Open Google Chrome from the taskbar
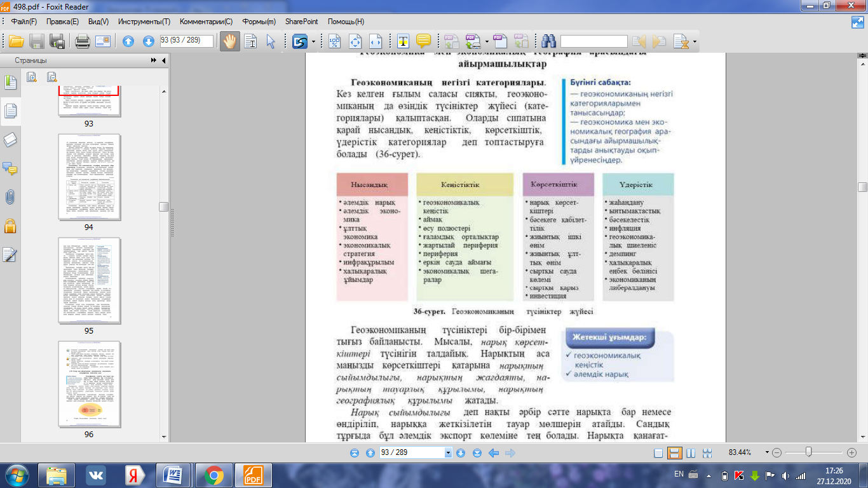 [214, 475]
